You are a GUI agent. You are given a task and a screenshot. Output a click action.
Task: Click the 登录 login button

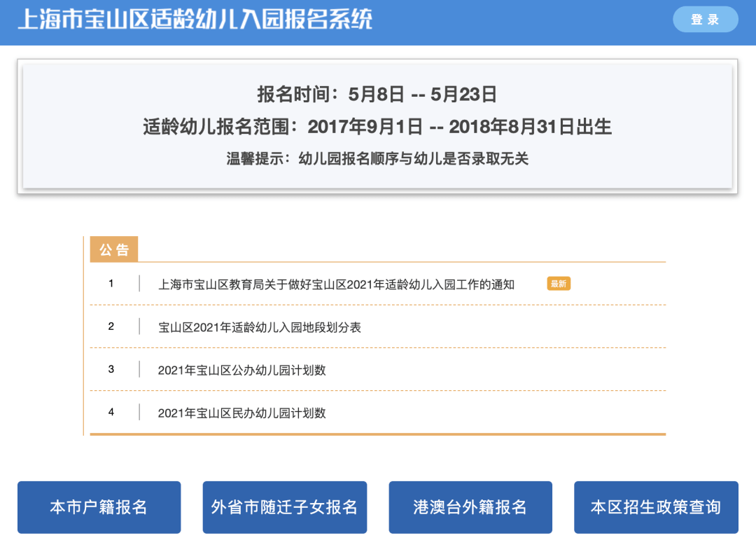pos(705,20)
